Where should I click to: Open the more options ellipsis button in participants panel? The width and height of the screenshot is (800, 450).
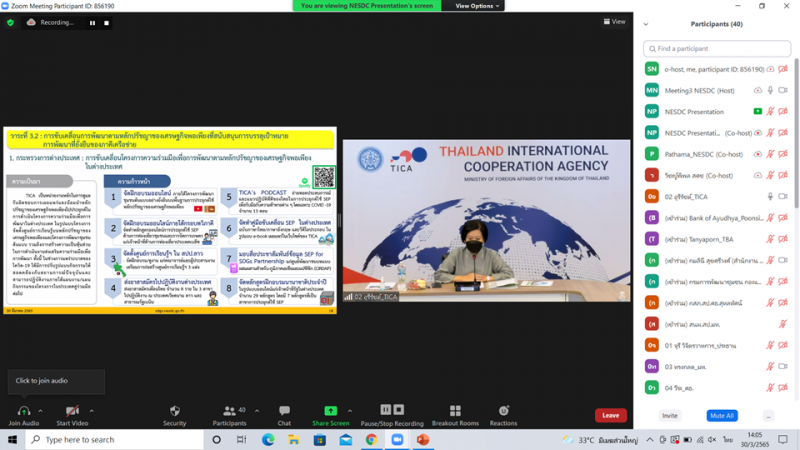(x=768, y=416)
